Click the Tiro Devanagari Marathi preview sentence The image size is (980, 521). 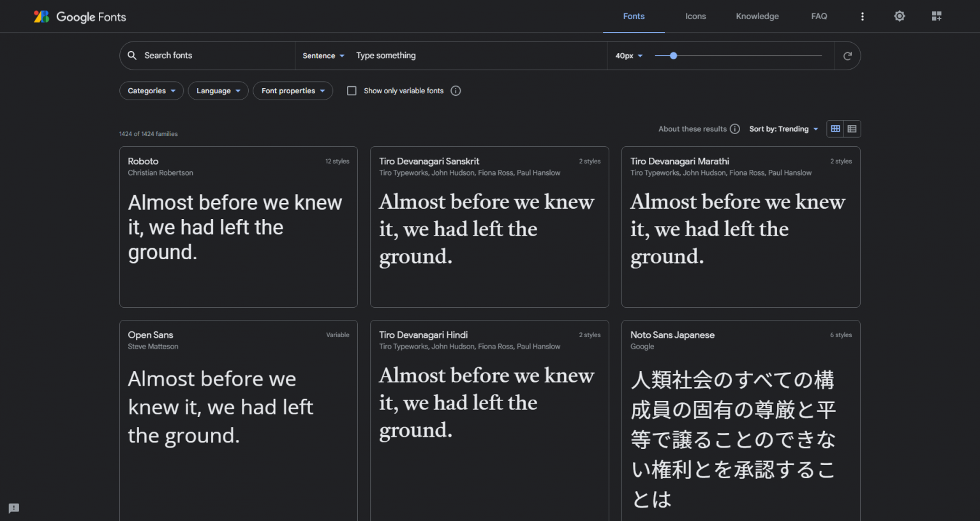(738, 229)
